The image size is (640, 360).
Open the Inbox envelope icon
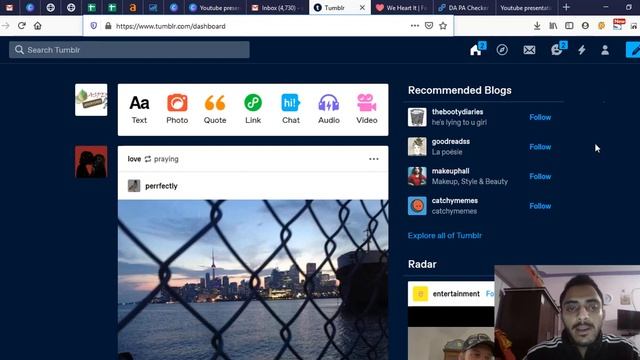529,50
